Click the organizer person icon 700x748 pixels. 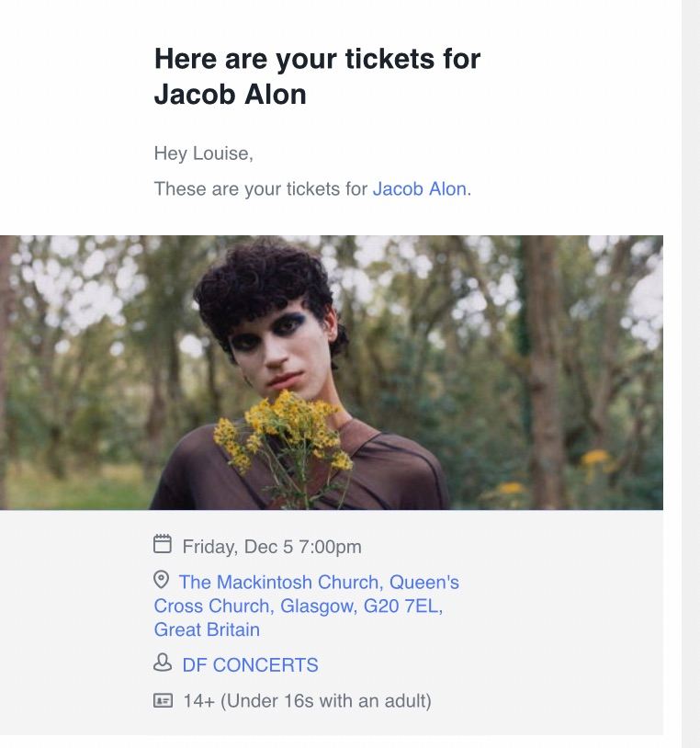click(163, 663)
